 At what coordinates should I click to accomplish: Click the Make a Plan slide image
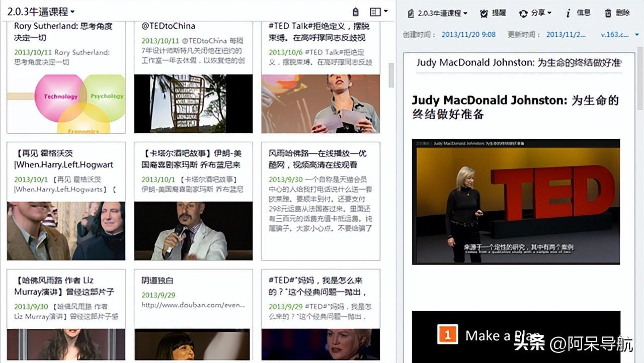(x=516, y=337)
